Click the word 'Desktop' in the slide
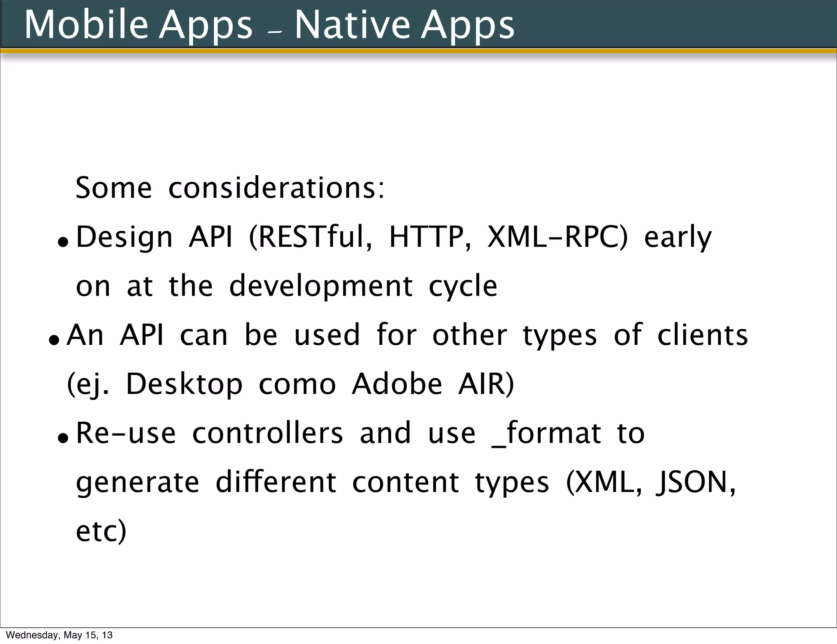 [x=184, y=384]
